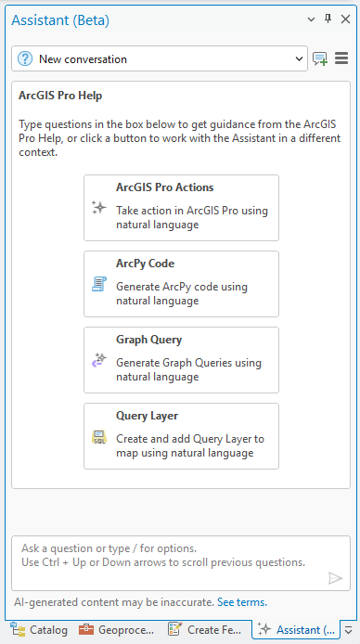Click the AI-generated content disclaimer text
The width and height of the screenshot is (360, 644).
(x=114, y=602)
